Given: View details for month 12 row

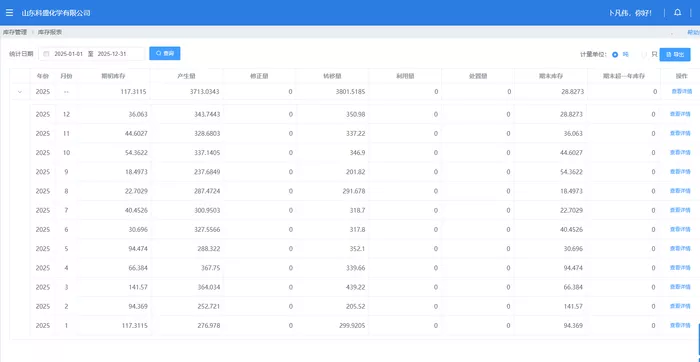Looking at the screenshot, I should click(x=680, y=114).
